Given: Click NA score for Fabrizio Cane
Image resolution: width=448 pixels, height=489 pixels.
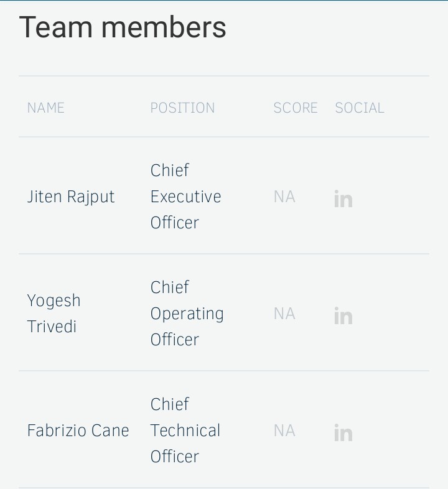Looking at the screenshot, I should tap(284, 431).
